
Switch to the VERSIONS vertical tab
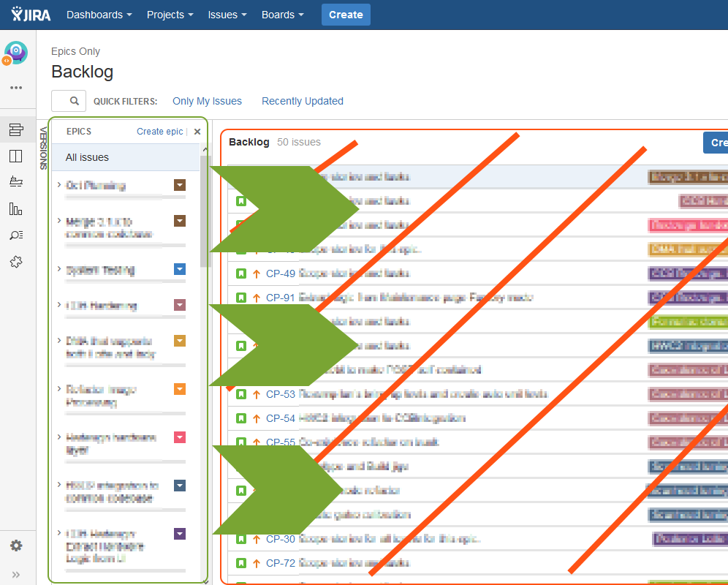click(x=43, y=148)
